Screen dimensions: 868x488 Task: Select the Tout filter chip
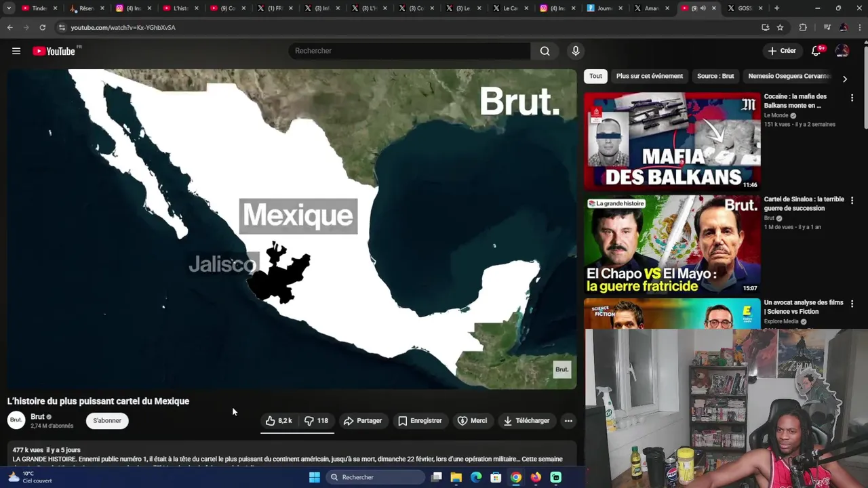tap(595, 76)
